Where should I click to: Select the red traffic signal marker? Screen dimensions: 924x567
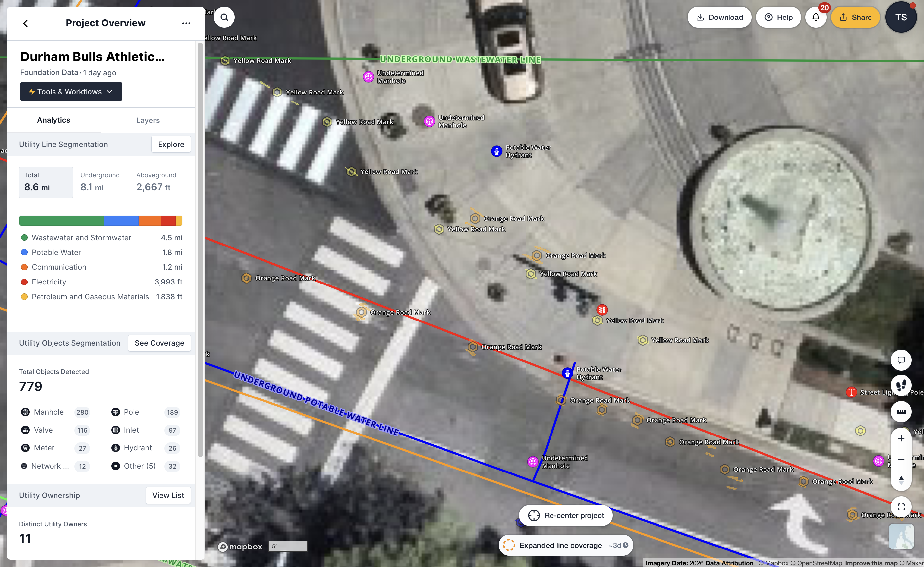(x=602, y=310)
